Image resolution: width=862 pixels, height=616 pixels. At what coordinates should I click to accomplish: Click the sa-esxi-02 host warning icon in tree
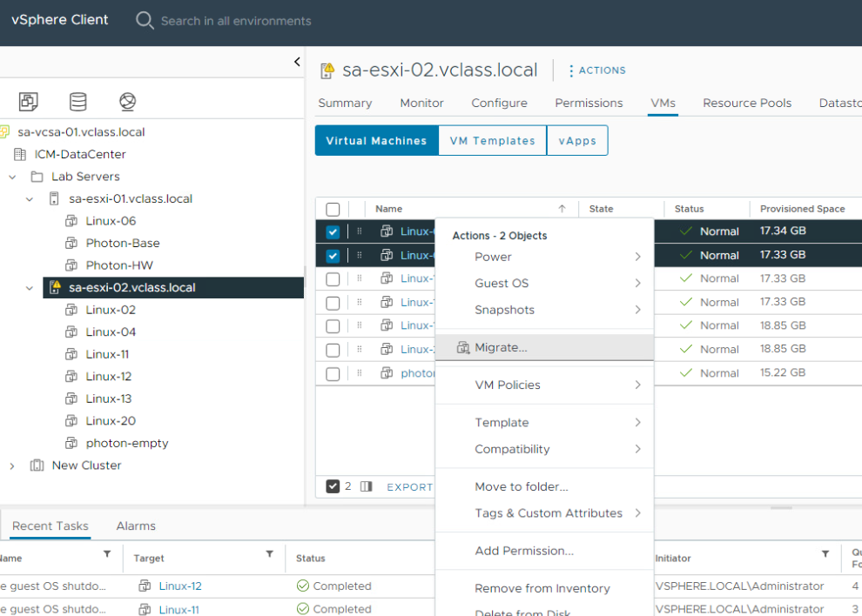click(x=55, y=287)
